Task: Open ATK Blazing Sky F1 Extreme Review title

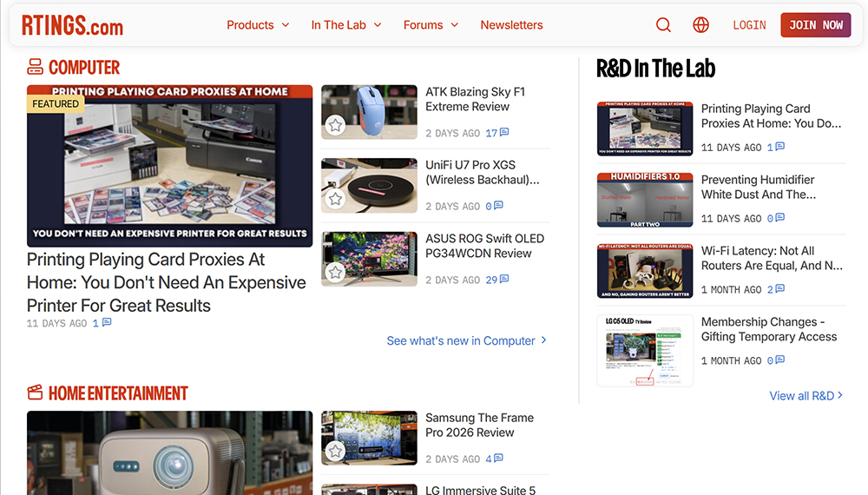Action: coord(475,99)
